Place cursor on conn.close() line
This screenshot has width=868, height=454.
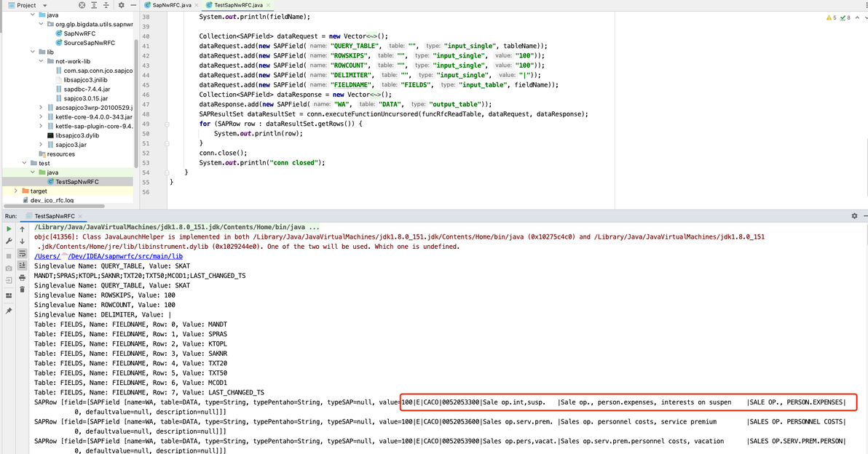223,154
